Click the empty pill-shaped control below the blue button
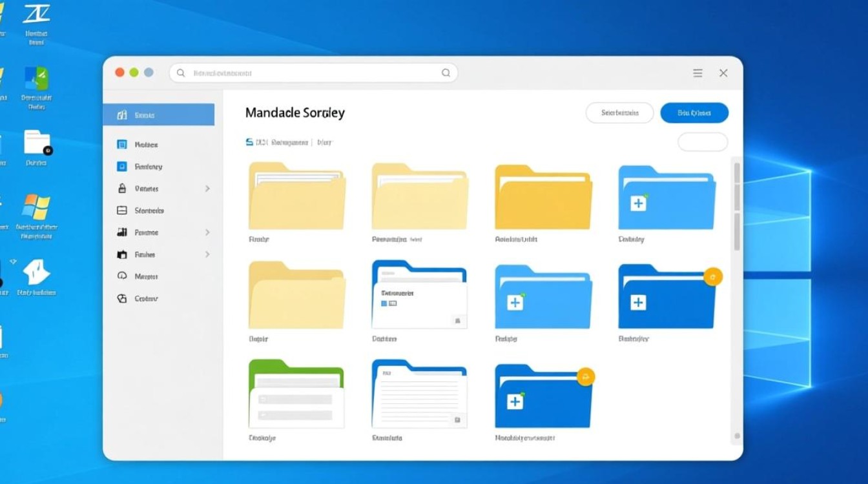The width and height of the screenshot is (868, 484). pyautogui.click(x=703, y=142)
